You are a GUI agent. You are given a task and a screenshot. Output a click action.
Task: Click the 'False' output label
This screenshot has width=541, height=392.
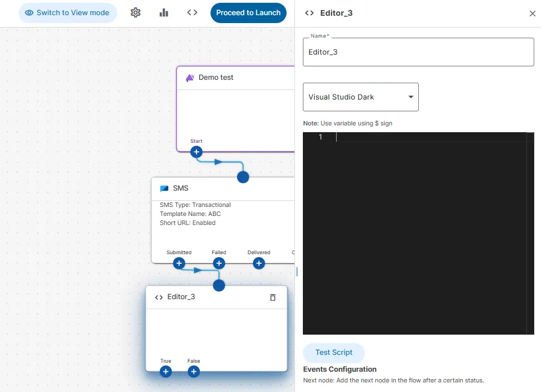click(194, 361)
